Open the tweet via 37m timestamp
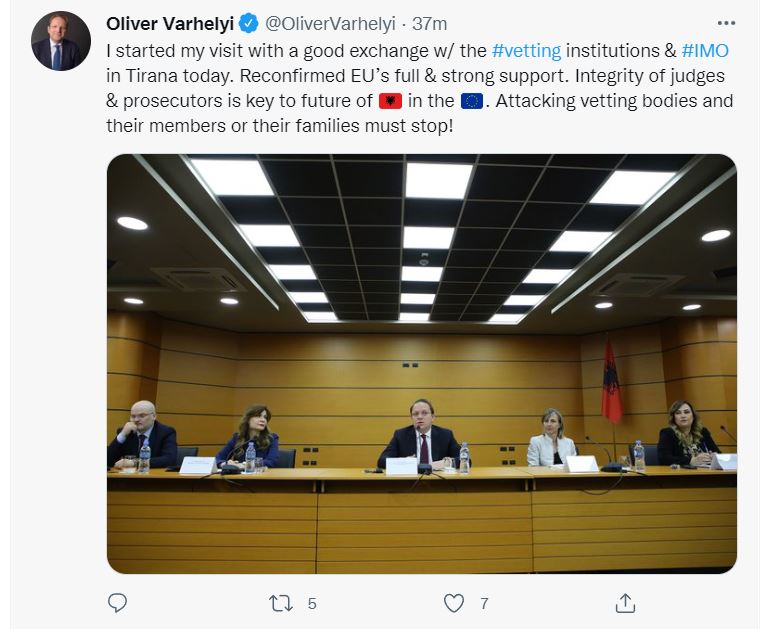Screen dimensions: 765x629 (430, 23)
